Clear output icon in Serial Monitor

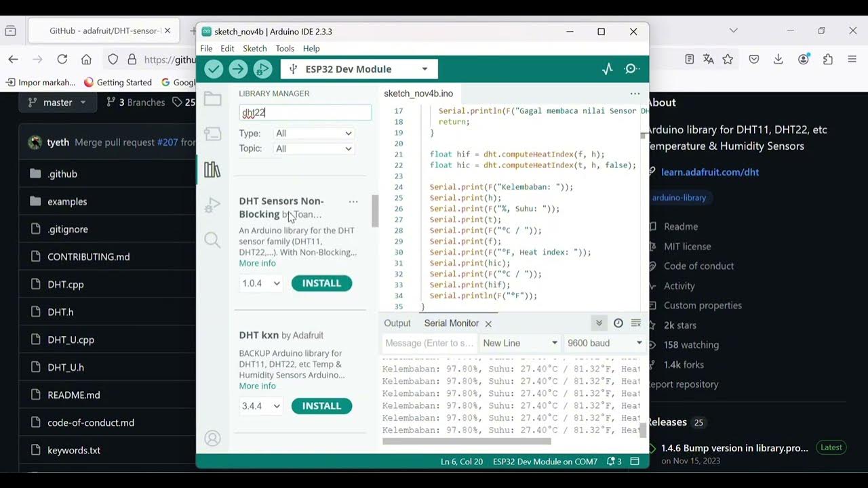(636, 323)
